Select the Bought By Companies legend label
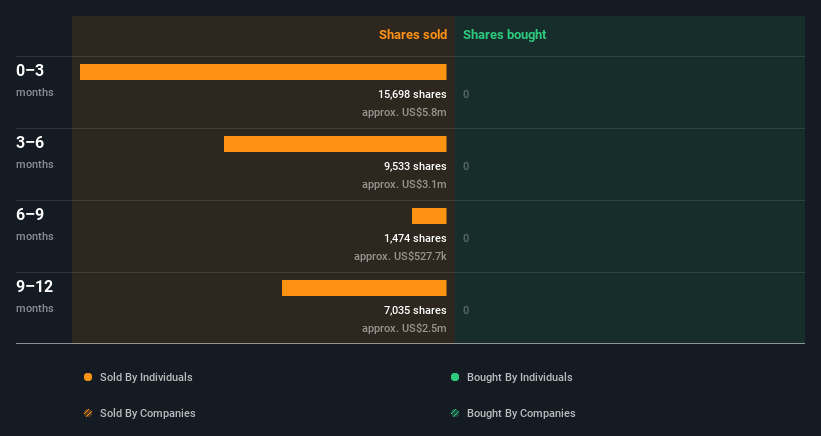 click(521, 413)
